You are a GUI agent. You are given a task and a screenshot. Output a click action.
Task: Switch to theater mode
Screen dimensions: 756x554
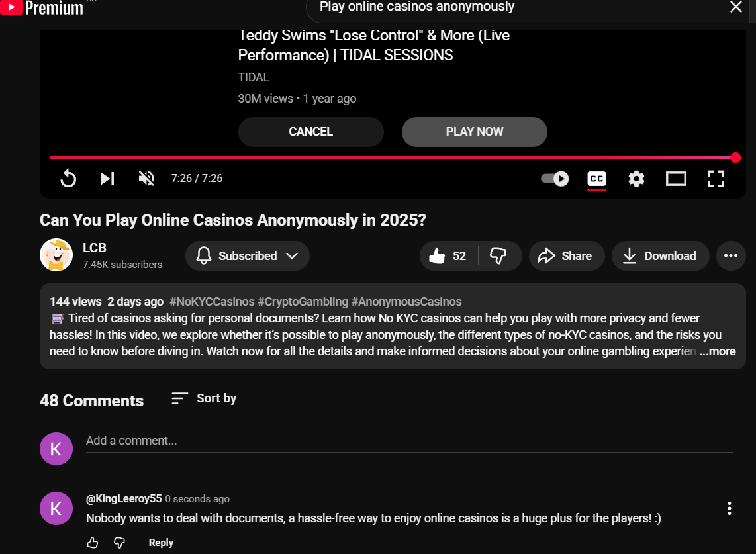676,179
